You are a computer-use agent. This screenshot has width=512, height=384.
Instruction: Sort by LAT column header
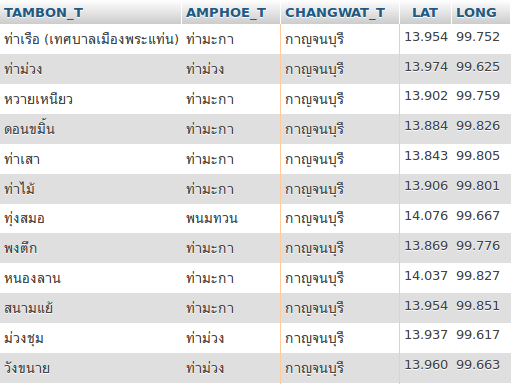[425, 13]
